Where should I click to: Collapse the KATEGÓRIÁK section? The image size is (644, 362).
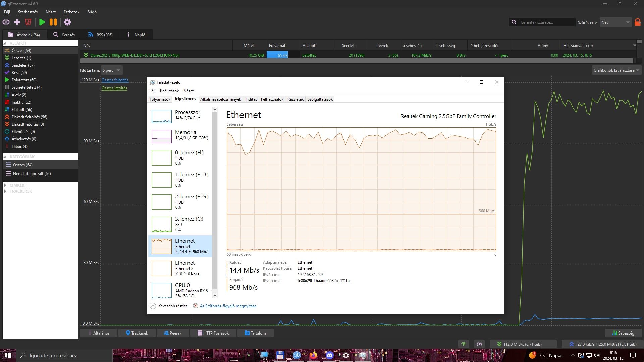(5, 157)
